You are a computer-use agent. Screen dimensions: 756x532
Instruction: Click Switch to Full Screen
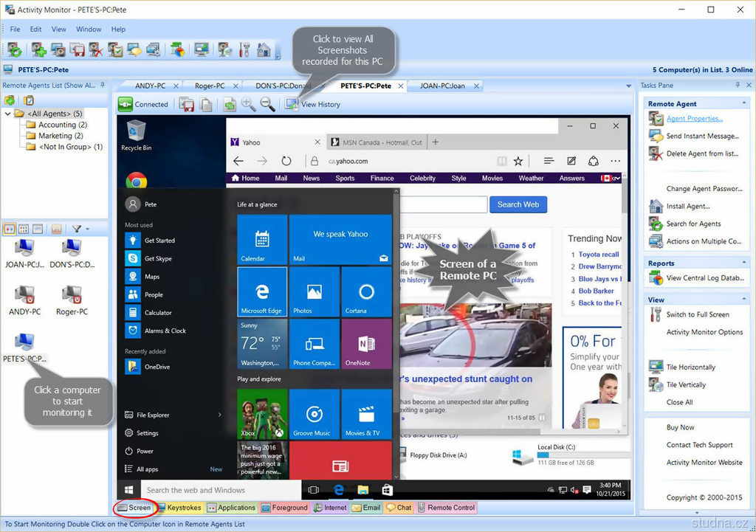tap(698, 314)
